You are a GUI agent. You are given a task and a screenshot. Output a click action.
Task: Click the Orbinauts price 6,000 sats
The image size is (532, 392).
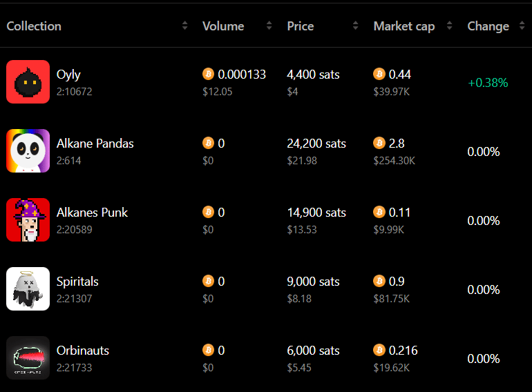tap(313, 351)
